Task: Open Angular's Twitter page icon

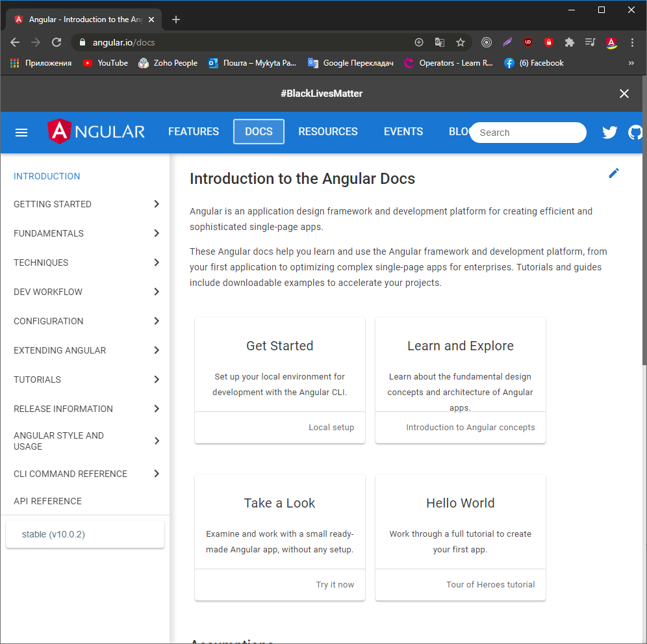Action: [609, 132]
